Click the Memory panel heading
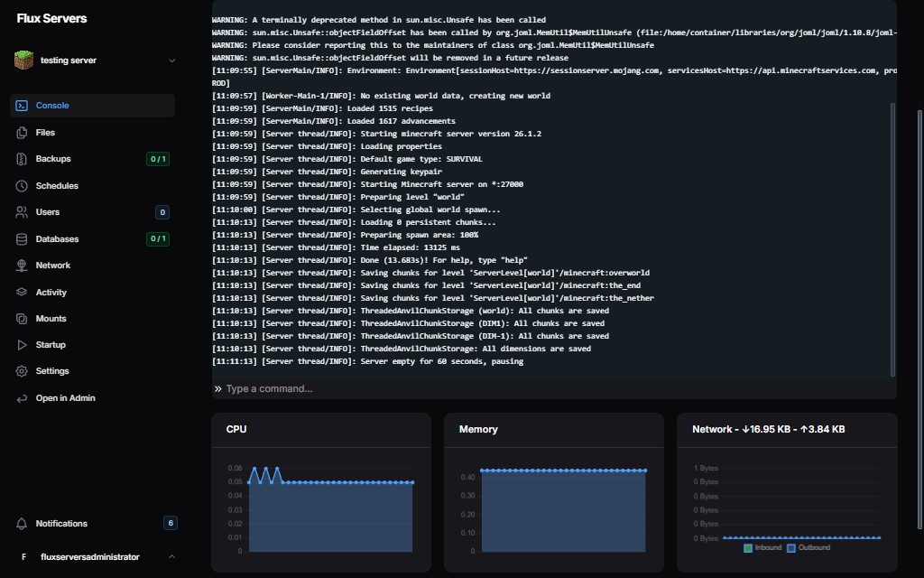Image resolution: width=924 pixels, height=578 pixels. tap(478, 429)
